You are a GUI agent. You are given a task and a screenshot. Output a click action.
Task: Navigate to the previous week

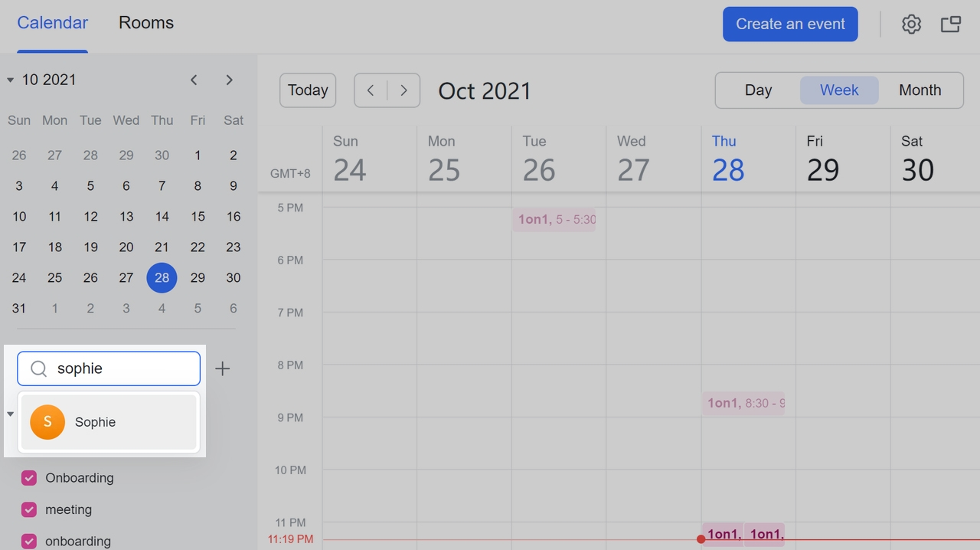(x=371, y=90)
